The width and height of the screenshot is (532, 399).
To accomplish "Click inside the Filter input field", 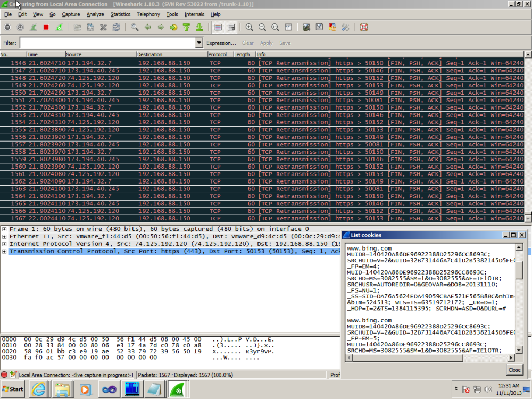I will pyautogui.click(x=106, y=43).
